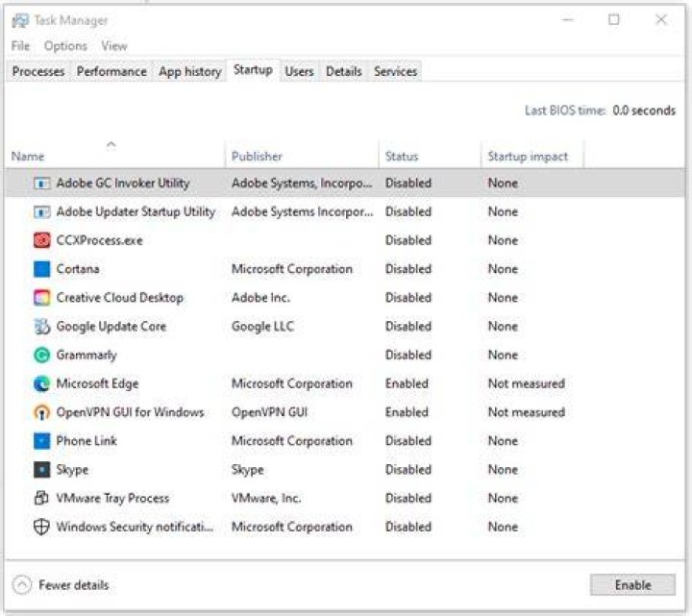692x616 pixels.
Task: Sort by the Publisher column header
Action: 302,155
